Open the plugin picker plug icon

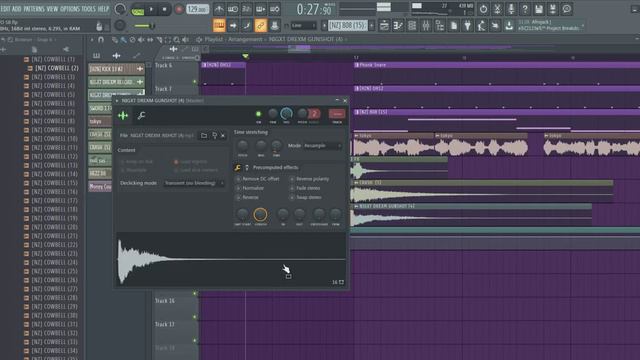click(468, 26)
